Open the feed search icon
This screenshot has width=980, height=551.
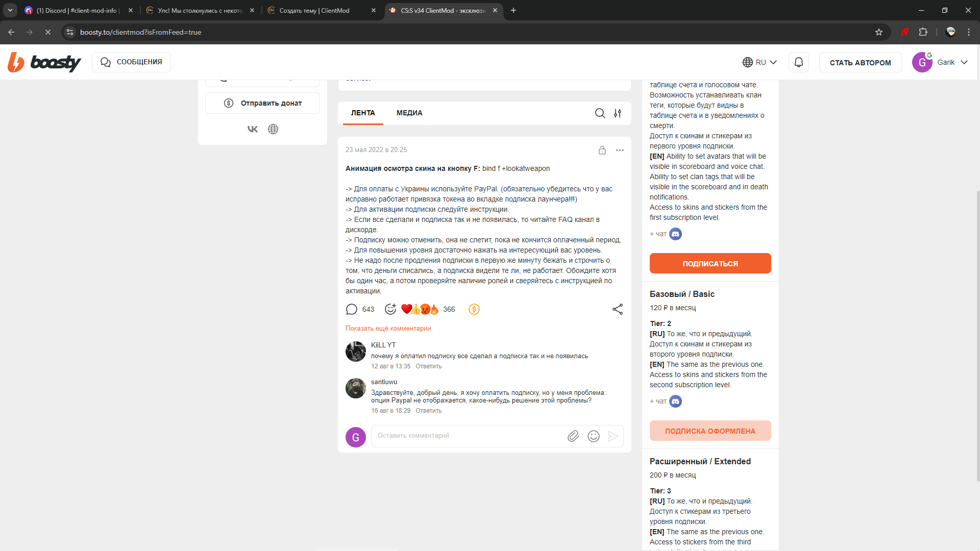[600, 113]
